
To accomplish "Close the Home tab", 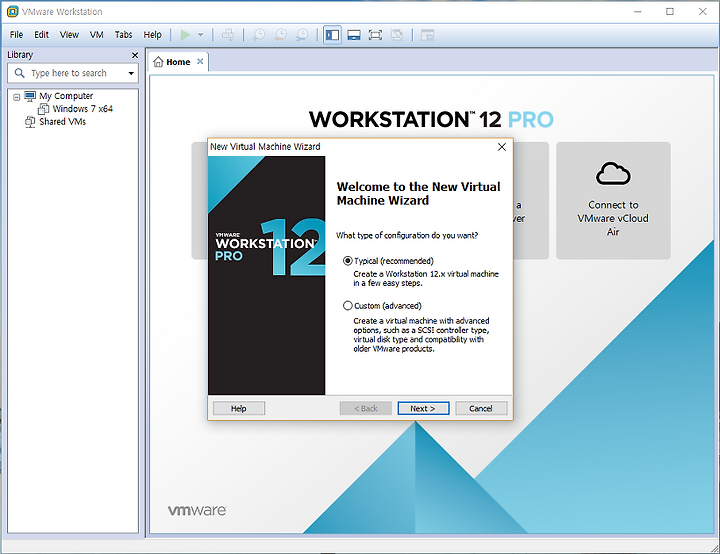I will pyautogui.click(x=200, y=62).
